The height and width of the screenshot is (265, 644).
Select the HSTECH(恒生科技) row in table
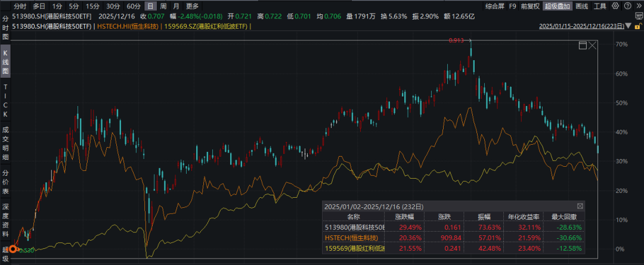click(351, 238)
